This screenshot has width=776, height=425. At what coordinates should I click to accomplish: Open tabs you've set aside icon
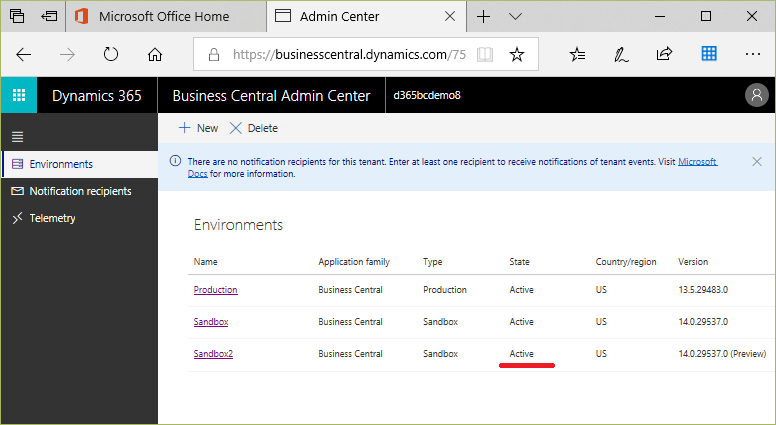point(17,16)
